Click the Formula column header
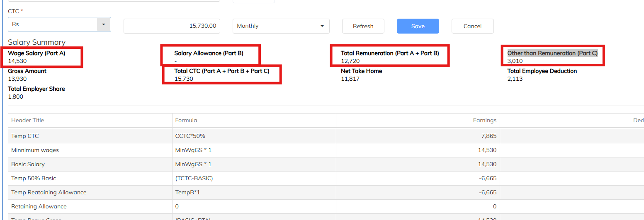Viewport: 644px width, 220px height. tap(186, 121)
